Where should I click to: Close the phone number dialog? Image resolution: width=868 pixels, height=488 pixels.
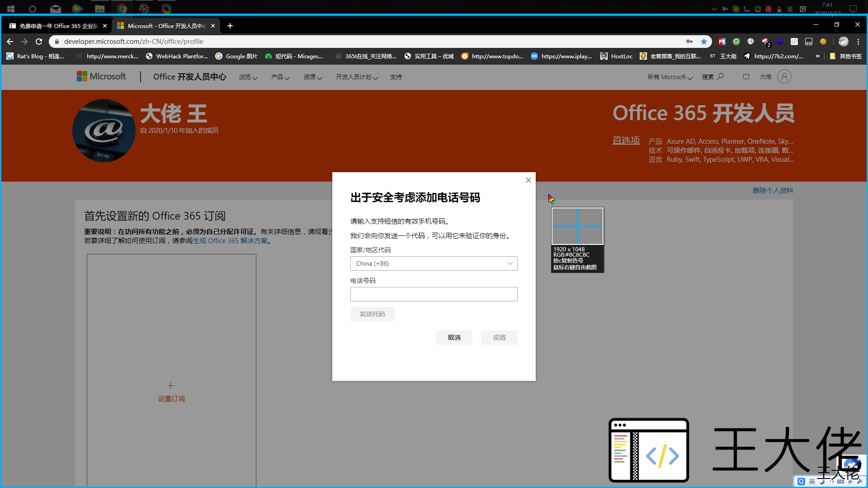pos(528,180)
